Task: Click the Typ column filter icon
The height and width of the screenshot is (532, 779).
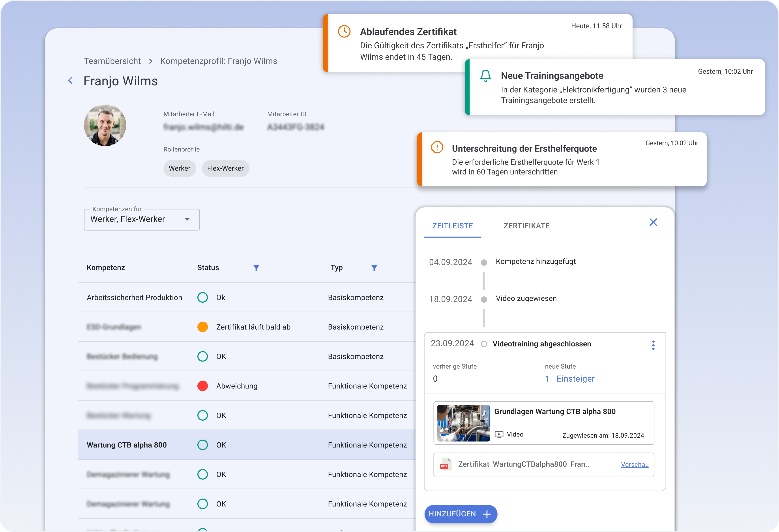Action: click(x=374, y=268)
